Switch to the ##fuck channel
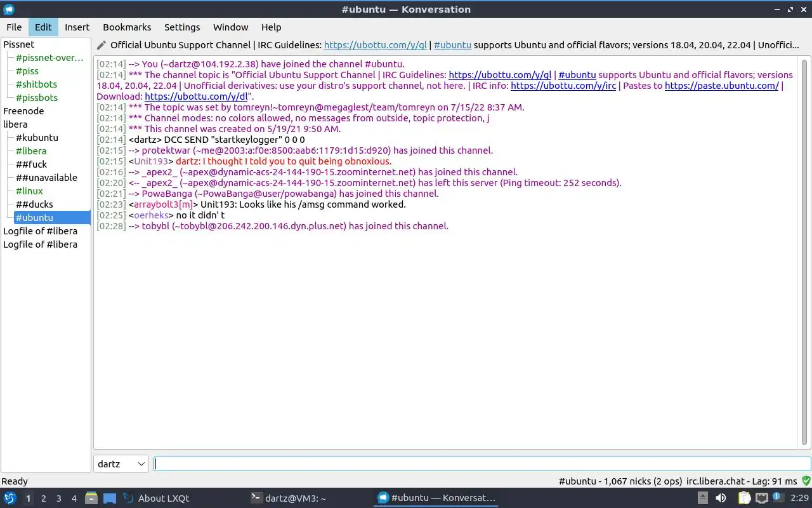812x508 pixels. (x=31, y=164)
